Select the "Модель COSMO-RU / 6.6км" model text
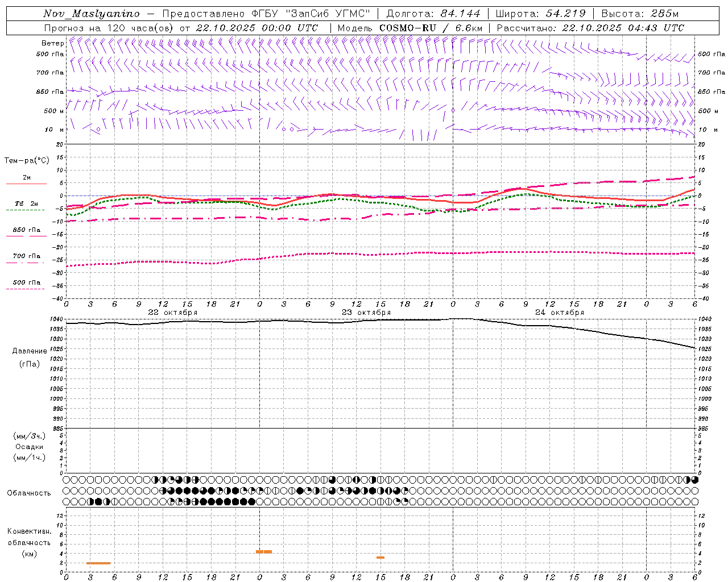 point(410,28)
